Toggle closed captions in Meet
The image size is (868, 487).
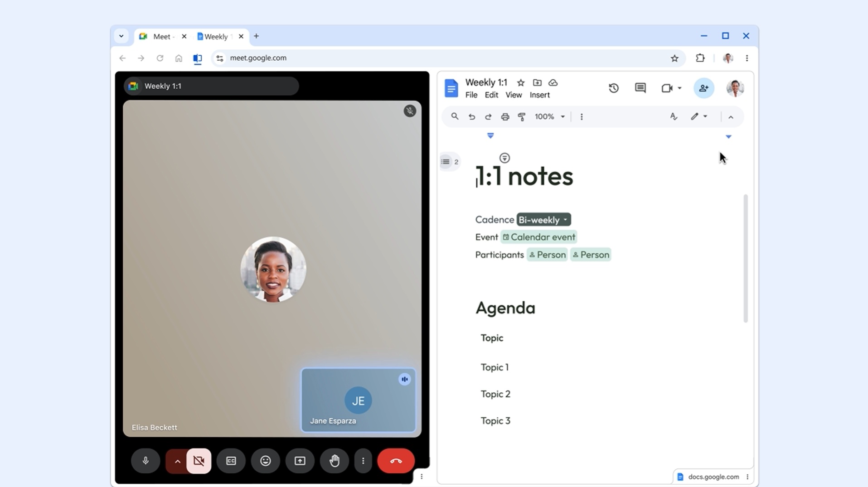[x=231, y=461]
